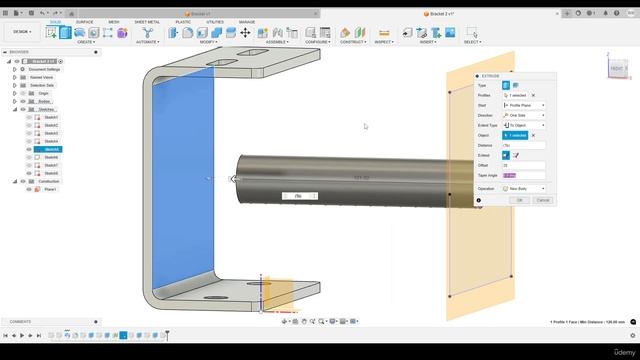Click Cancel in the Extrude dialog
The image size is (640, 360).
[543, 200]
